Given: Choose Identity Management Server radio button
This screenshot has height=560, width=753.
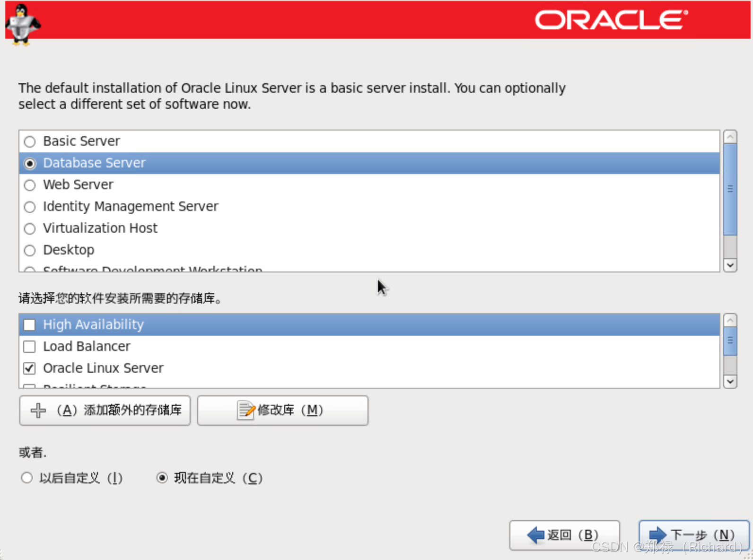Looking at the screenshot, I should (x=30, y=207).
